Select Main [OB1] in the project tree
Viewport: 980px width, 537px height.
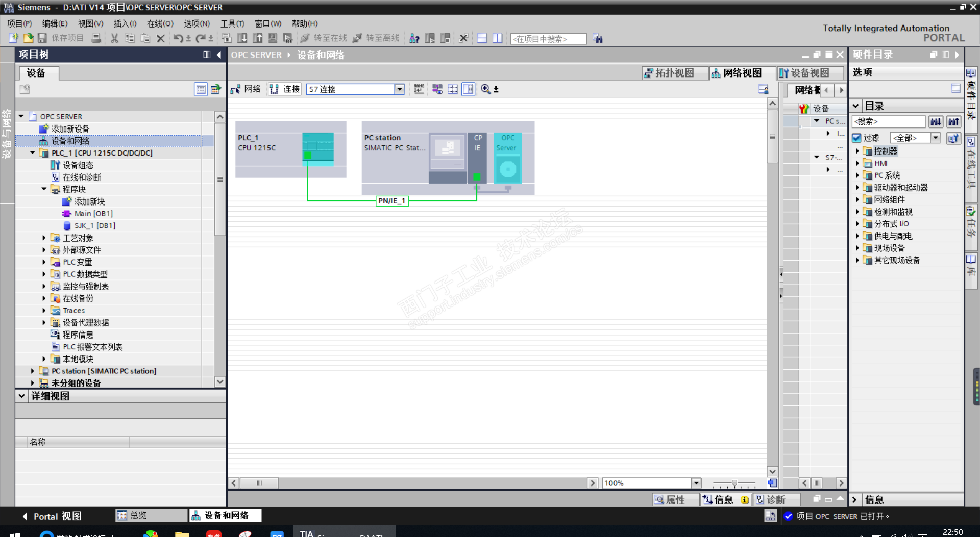(x=93, y=213)
